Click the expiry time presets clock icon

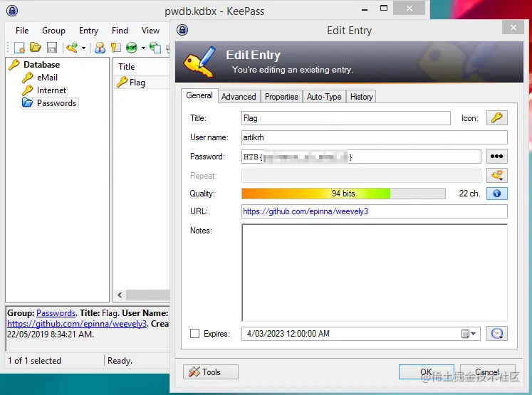(x=496, y=334)
